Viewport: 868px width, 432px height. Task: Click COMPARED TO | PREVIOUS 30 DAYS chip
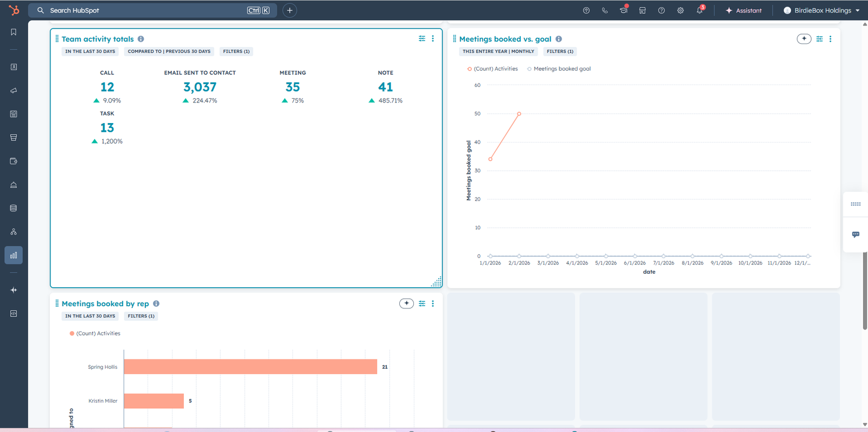click(169, 51)
